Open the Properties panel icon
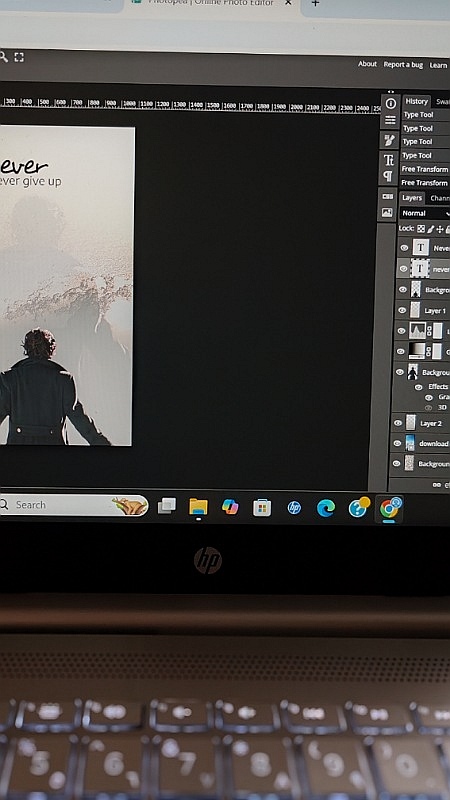This screenshot has height=800, width=450. pyautogui.click(x=390, y=120)
